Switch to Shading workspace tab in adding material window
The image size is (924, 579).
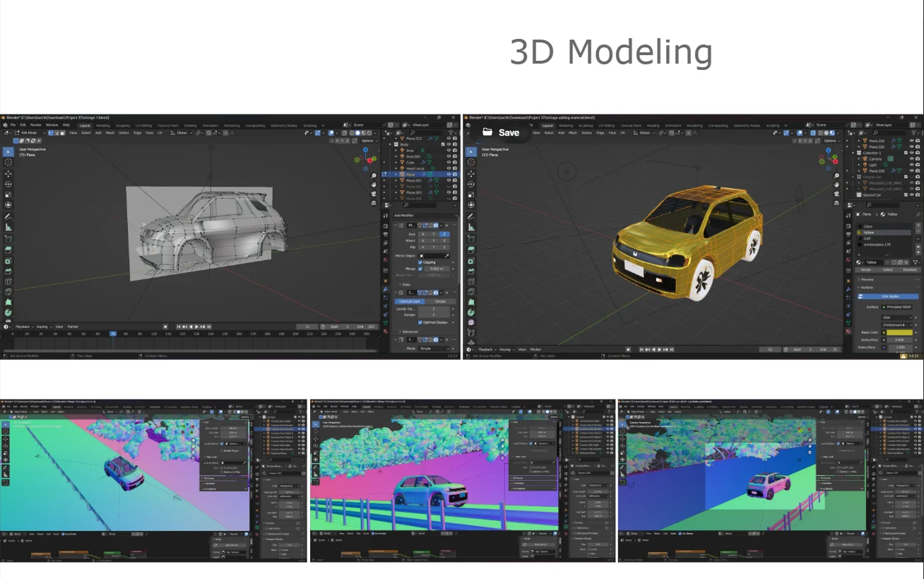tap(653, 125)
